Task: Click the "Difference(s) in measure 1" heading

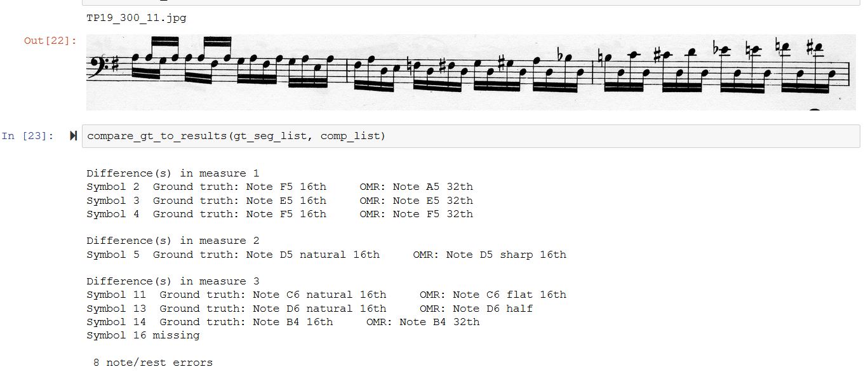Action: [x=173, y=173]
